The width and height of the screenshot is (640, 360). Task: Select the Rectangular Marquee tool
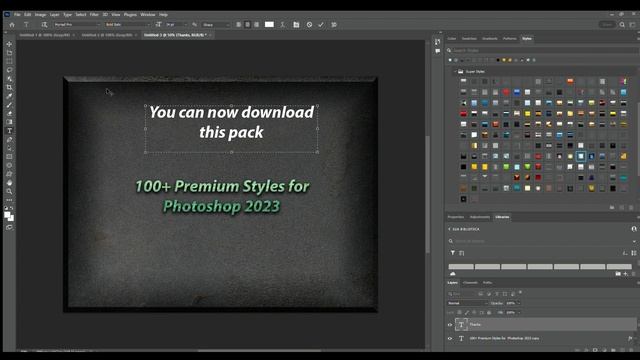(x=9, y=61)
